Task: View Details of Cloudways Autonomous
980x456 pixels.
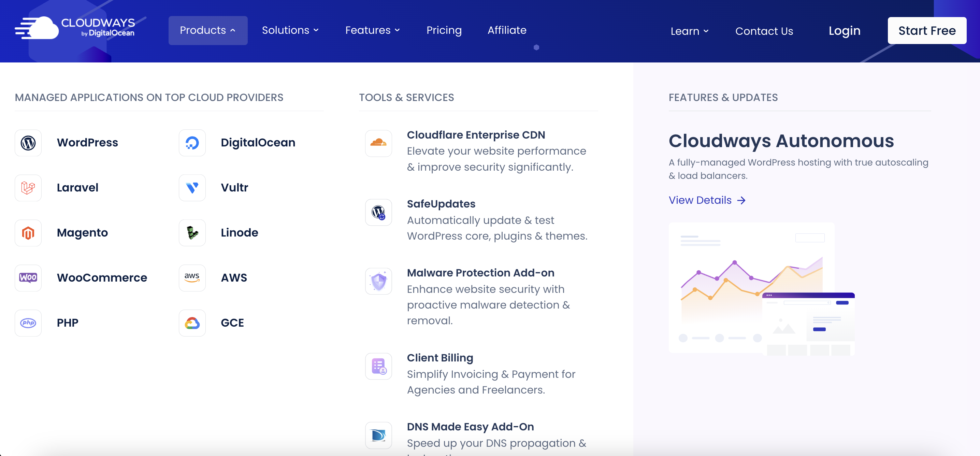Action: pos(707,200)
